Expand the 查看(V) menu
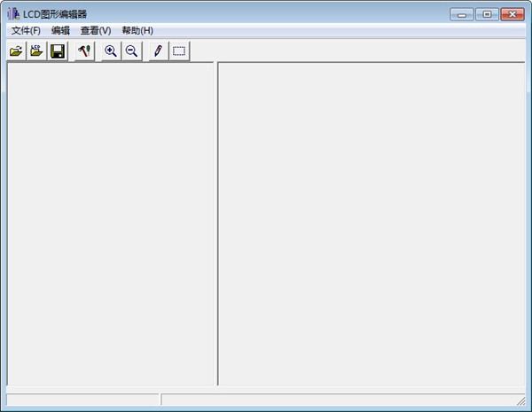This screenshot has height=412, width=532. pyautogui.click(x=96, y=30)
